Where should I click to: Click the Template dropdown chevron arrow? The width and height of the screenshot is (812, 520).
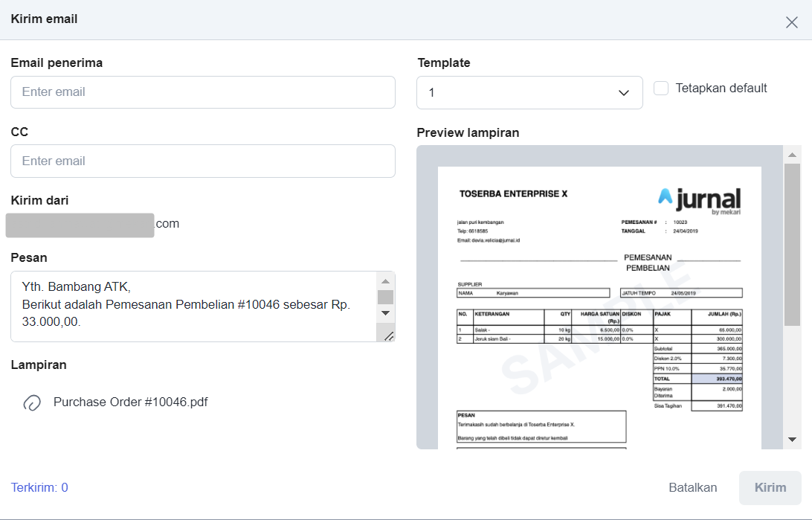coord(623,93)
